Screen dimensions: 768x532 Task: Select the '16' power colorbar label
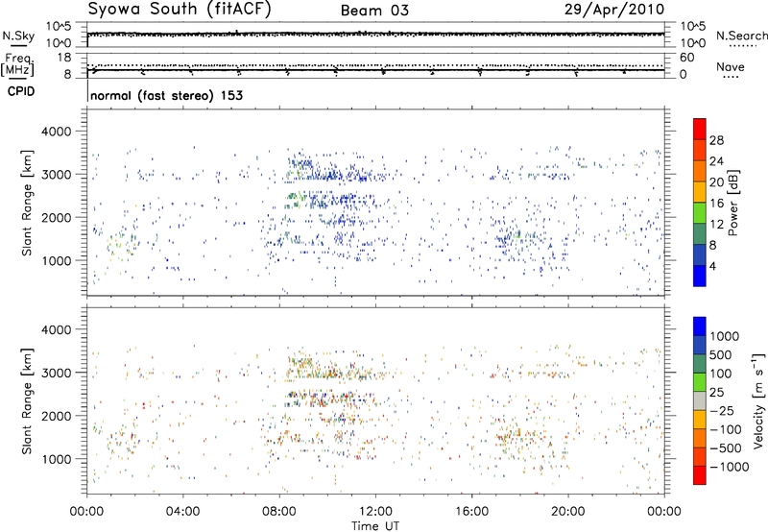pos(716,204)
